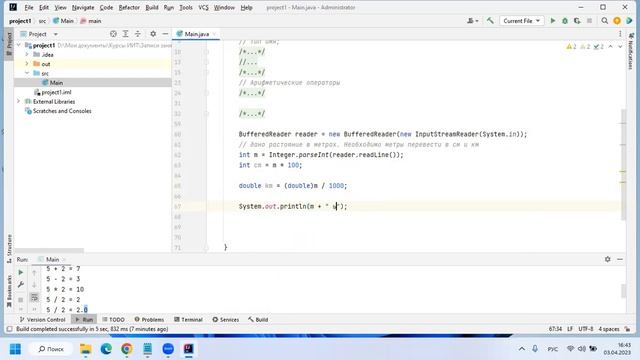Open Current File run configuration dropdown

522,21
